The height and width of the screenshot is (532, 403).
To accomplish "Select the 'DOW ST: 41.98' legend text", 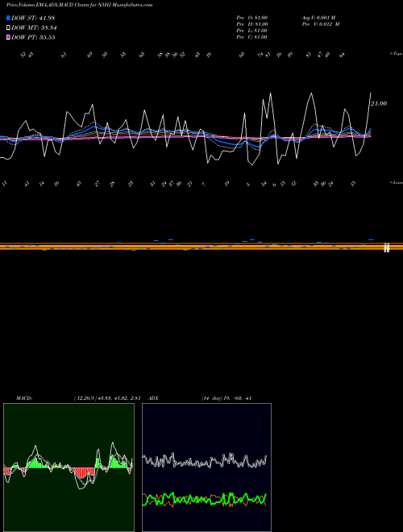I will click(33, 18).
